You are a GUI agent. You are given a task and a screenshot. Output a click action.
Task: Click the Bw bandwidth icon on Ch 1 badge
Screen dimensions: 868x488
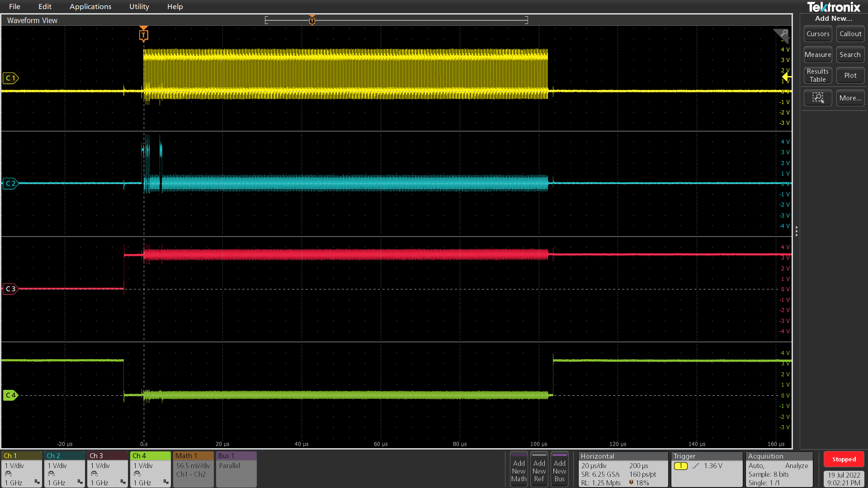(x=37, y=481)
